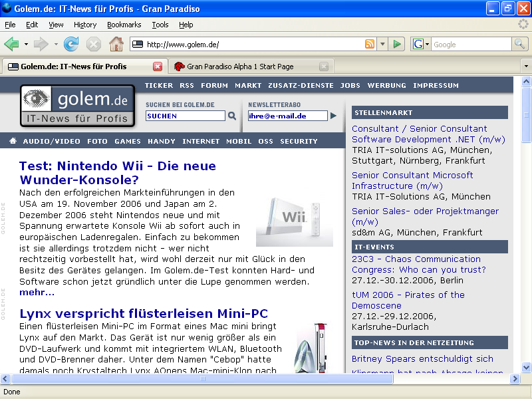Open the Back button history dropdown
The width and height of the screenshot is (532, 399).
pyautogui.click(x=27, y=45)
